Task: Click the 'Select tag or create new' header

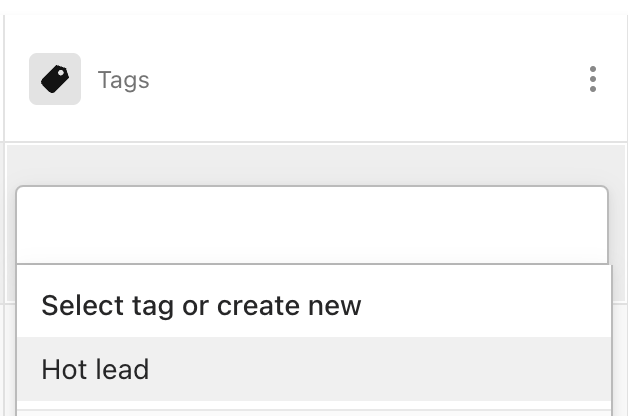Action: [201, 305]
